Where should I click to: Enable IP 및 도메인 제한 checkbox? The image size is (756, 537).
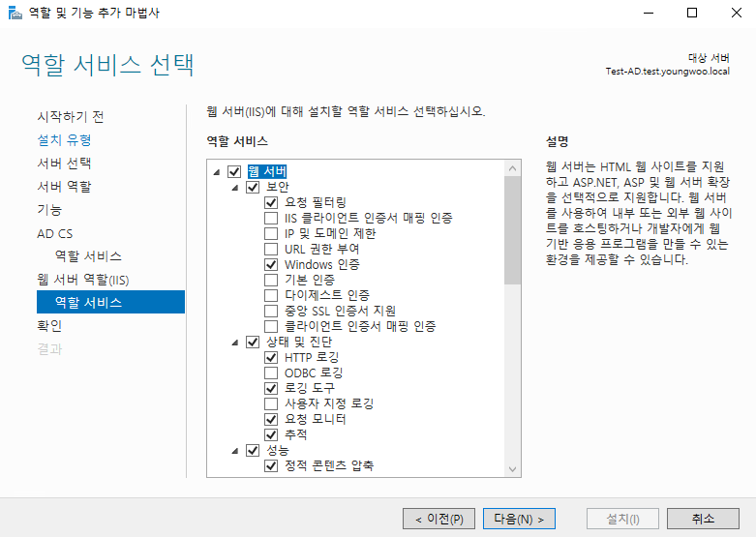click(x=271, y=234)
